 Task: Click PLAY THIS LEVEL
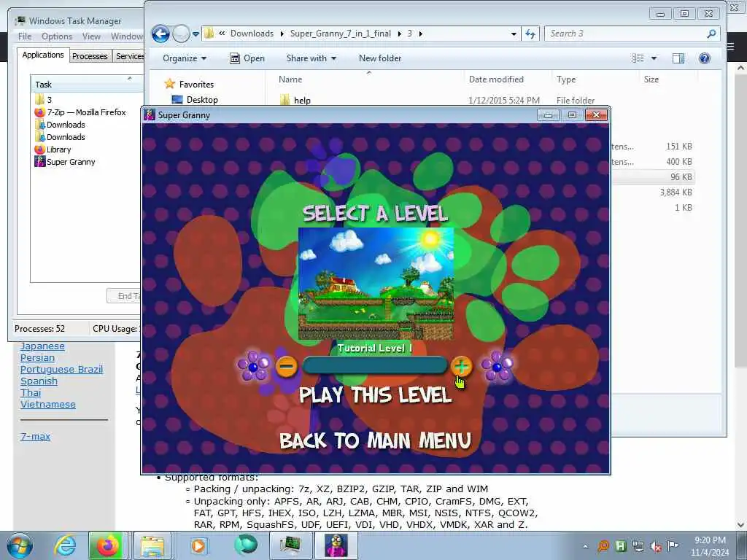pos(375,396)
